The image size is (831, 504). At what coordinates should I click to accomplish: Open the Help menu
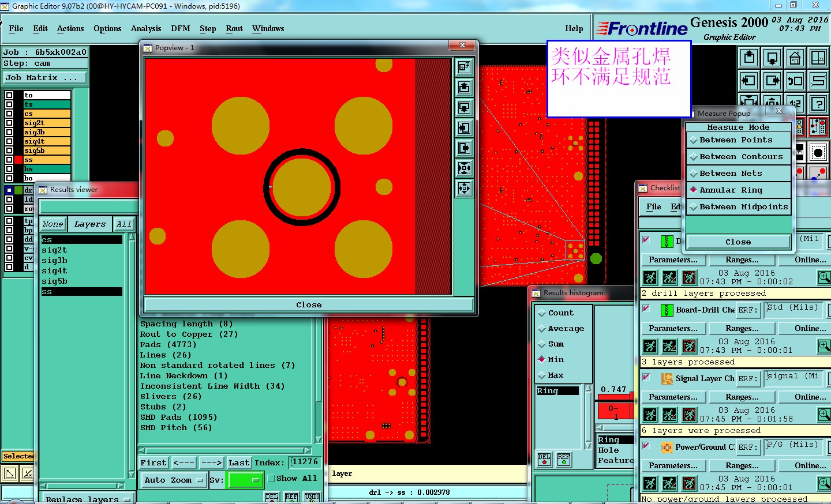pos(574,28)
